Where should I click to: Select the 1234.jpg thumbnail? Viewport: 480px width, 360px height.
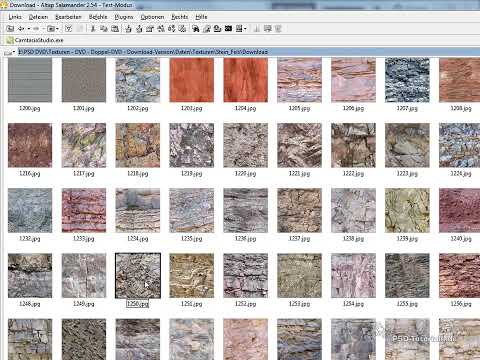[x=138, y=210]
